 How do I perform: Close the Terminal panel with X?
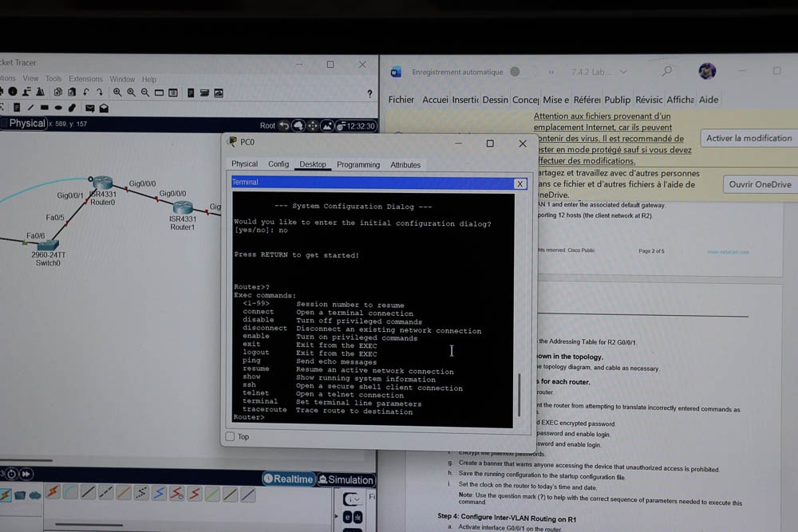tap(519, 183)
